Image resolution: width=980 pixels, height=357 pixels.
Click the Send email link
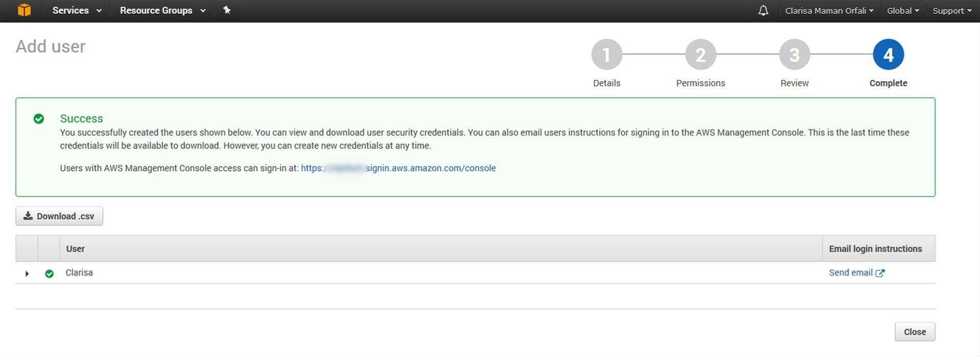[x=851, y=273]
